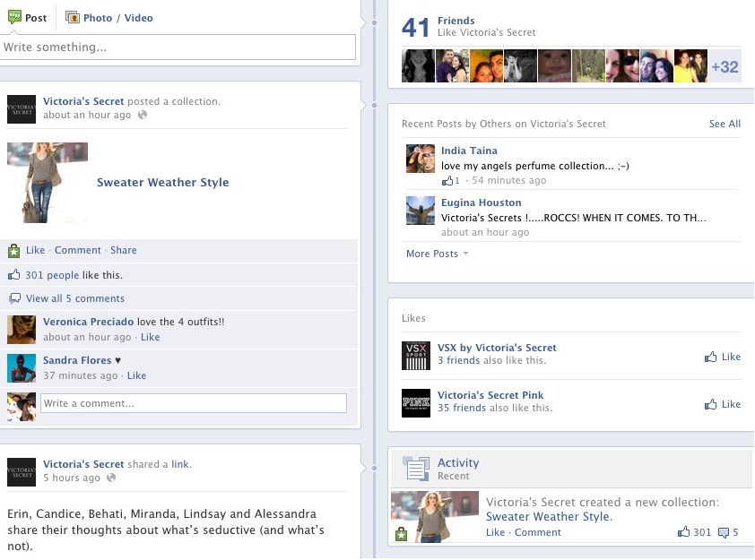Click thumbs-up count on India Taina's post
The width and height of the screenshot is (755, 560).
click(x=451, y=180)
